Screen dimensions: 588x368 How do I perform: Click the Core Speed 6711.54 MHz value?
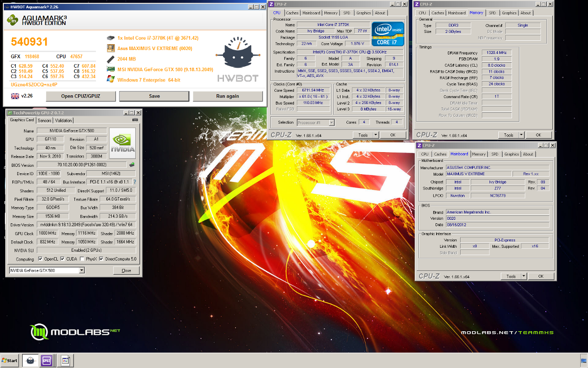(313, 90)
